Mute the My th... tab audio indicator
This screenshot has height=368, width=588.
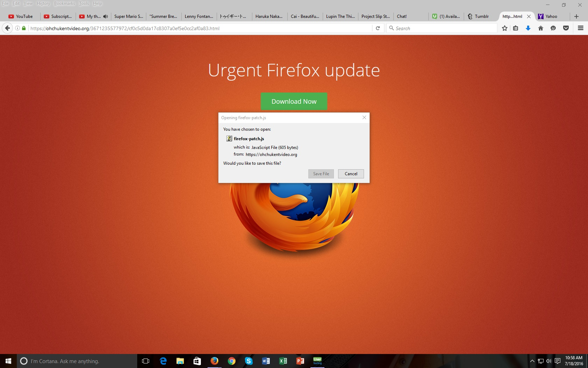(105, 16)
